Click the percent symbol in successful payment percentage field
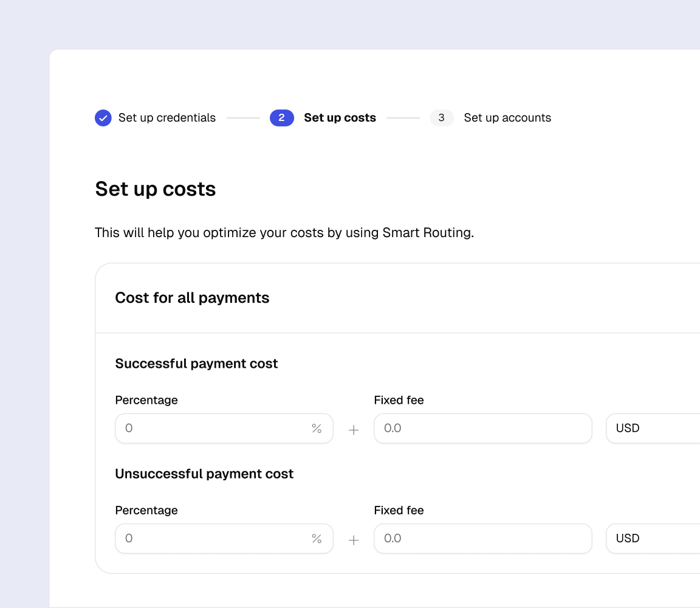The height and width of the screenshot is (608, 700). (x=316, y=428)
